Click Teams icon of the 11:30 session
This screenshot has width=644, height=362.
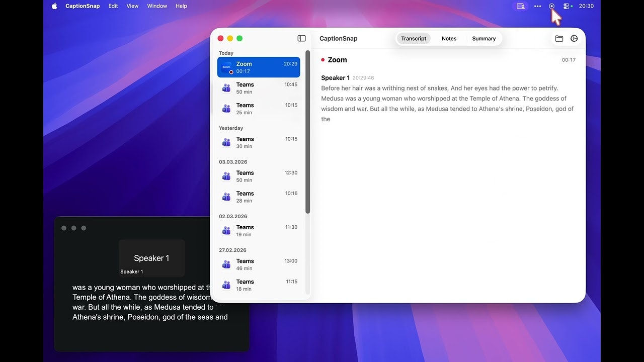point(226,230)
